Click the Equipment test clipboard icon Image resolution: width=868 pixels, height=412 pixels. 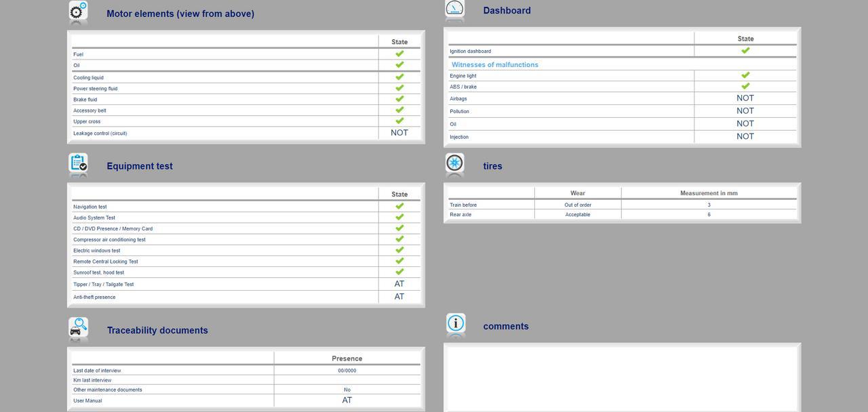click(x=78, y=163)
